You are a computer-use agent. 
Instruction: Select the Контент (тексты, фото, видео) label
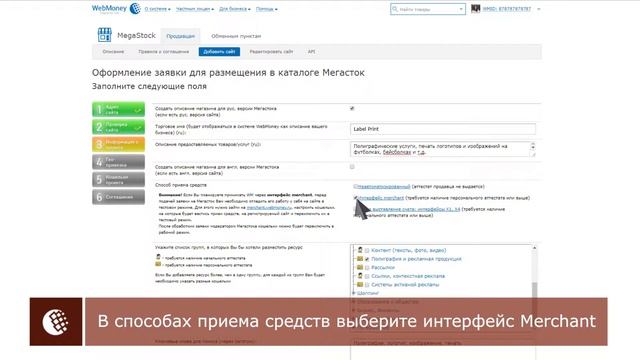tap(409, 250)
